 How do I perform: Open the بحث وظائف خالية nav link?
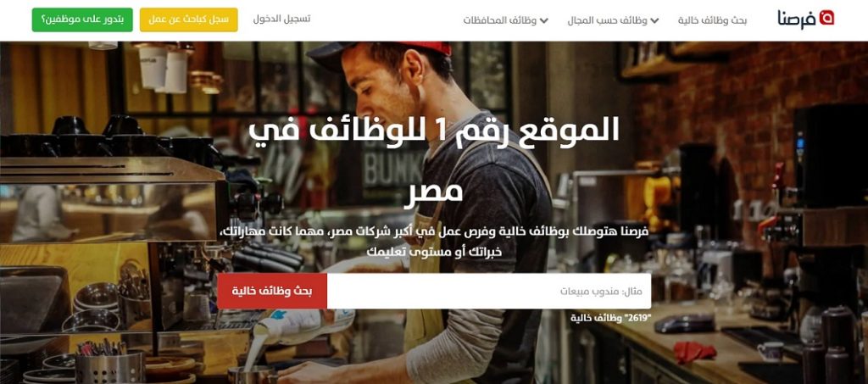tap(712, 20)
